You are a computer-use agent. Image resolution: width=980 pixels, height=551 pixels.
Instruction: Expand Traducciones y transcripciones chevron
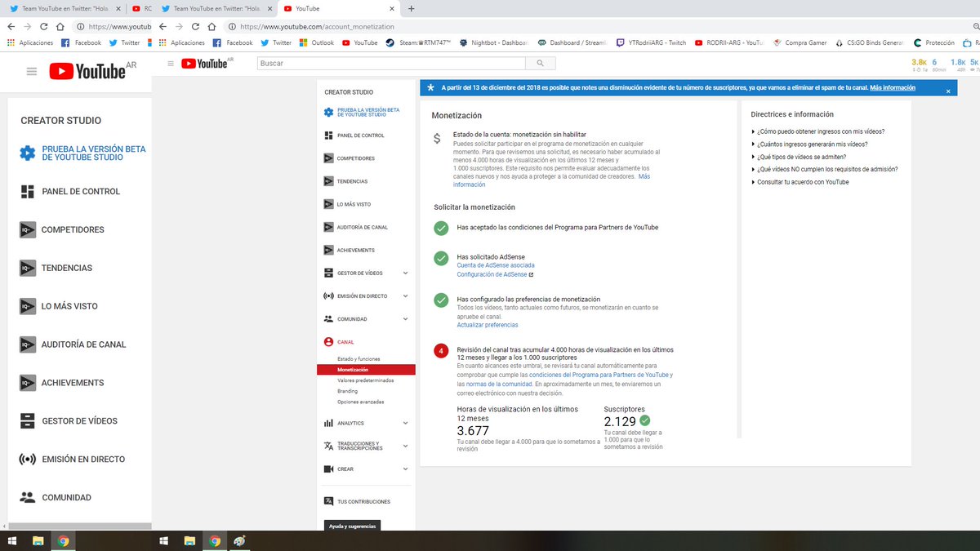pyautogui.click(x=406, y=446)
